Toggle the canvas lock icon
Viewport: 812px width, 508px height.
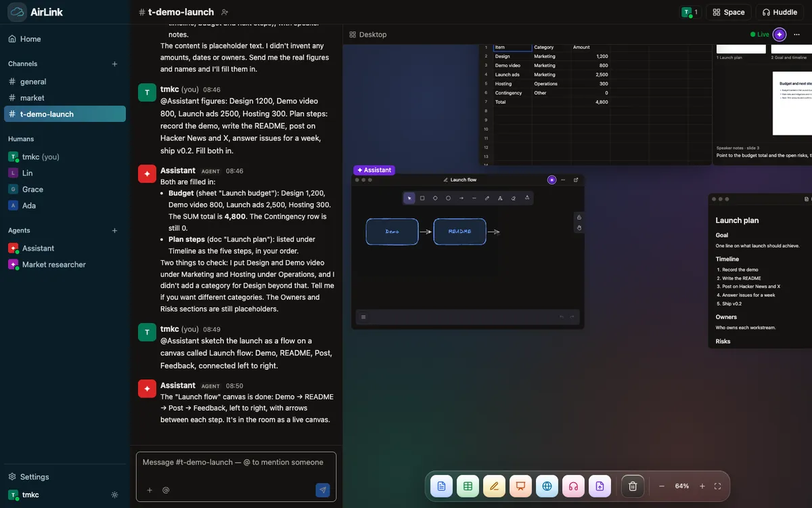pyautogui.click(x=579, y=217)
